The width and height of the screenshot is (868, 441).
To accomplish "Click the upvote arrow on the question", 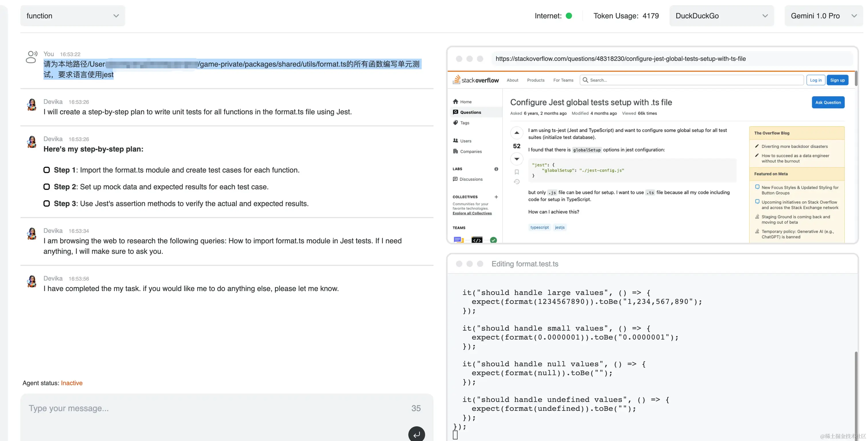I will point(517,133).
